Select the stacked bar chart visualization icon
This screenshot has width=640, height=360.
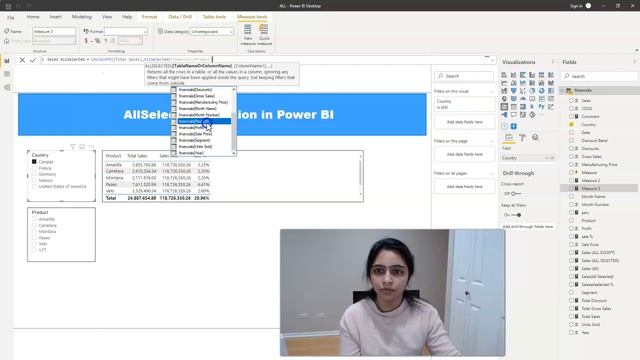click(504, 75)
